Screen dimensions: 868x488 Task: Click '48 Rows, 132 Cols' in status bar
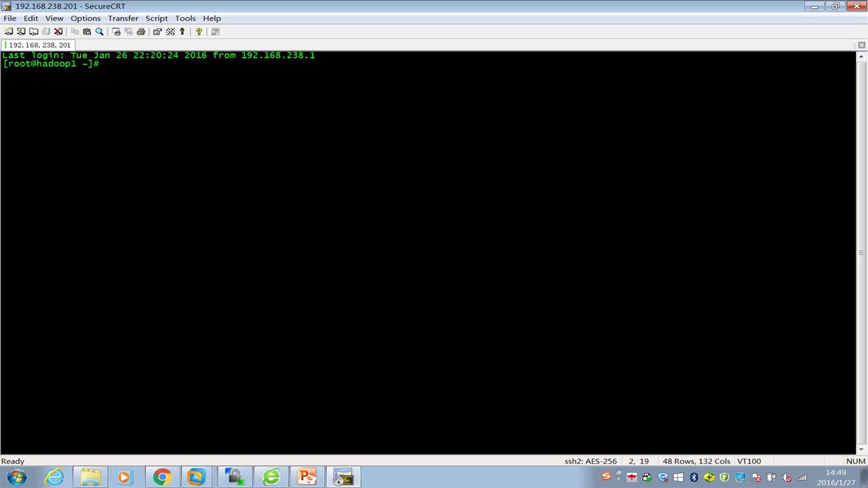[696, 461]
